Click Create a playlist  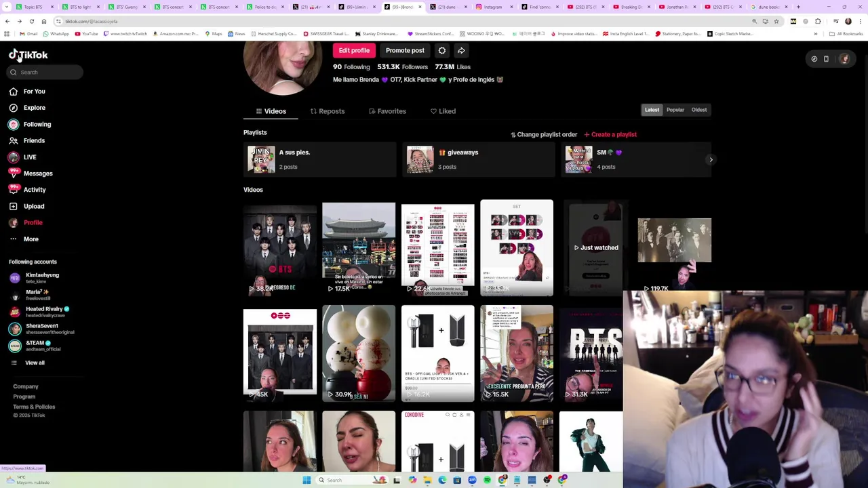click(x=610, y=135)
